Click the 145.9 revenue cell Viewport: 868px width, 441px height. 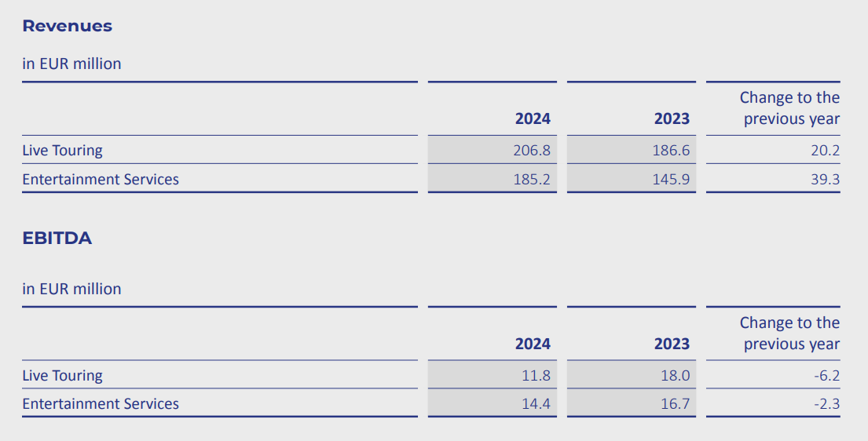click(x=671, y=180)
